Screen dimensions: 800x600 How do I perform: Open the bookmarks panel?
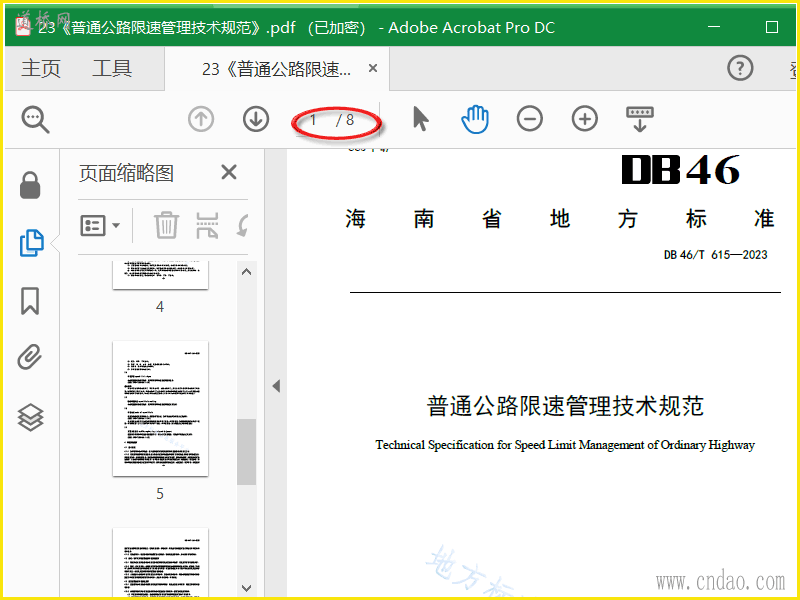(30, 301)
